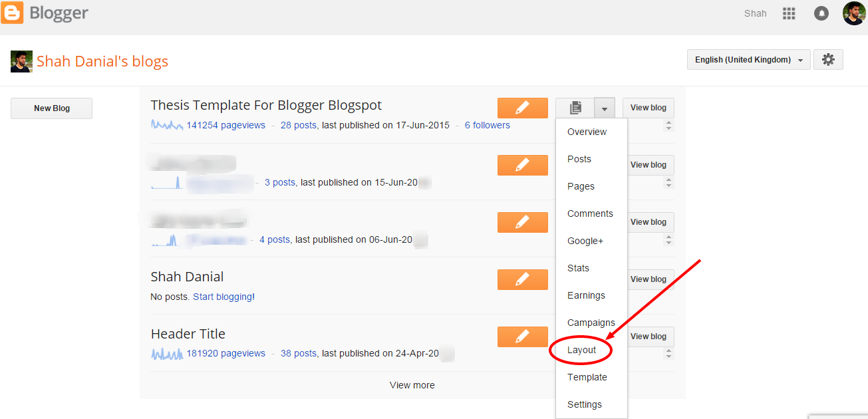This screenshot has width=868, height=419.
Task: Open Thesis Template For Blogger Blogspot title
Action: pyautogui.click(x=266, y=105)
